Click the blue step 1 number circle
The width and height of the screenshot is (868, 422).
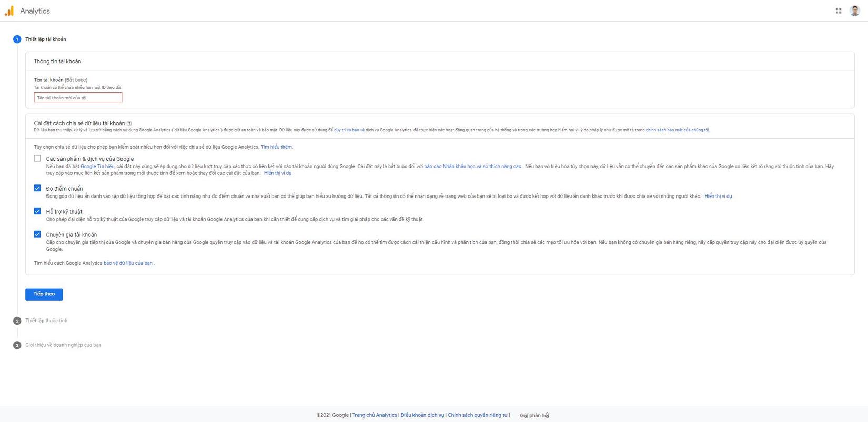17,39
